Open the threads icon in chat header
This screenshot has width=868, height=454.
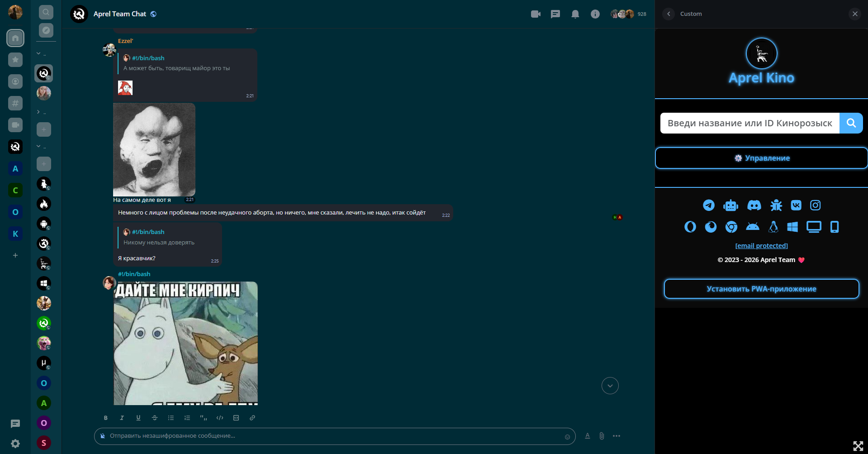coord(555,14)
